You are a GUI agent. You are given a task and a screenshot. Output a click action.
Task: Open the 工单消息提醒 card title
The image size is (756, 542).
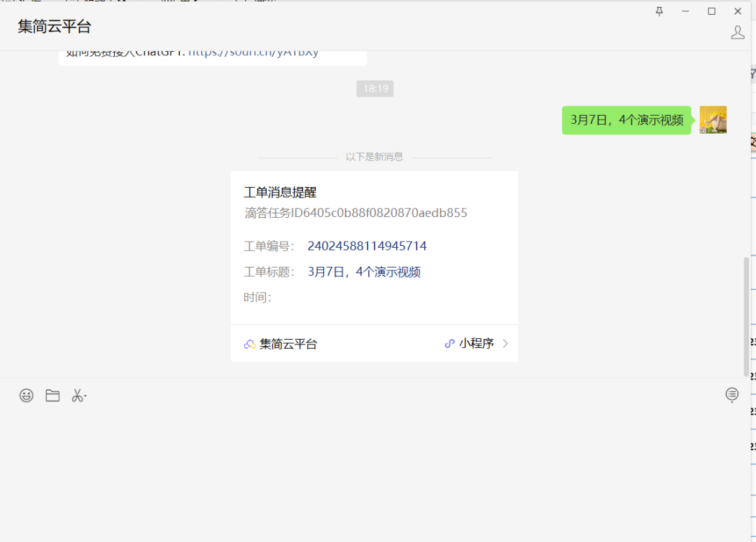click(280, 193)
